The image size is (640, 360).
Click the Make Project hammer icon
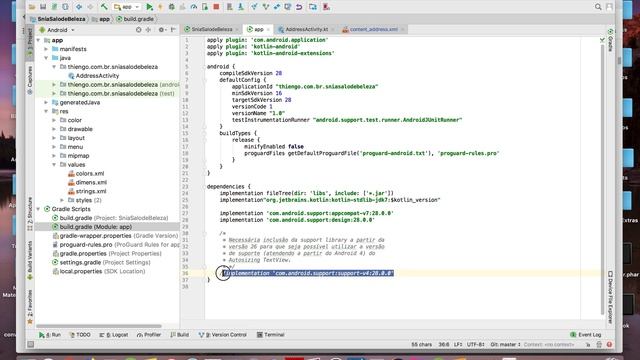[x=104, y=7]
